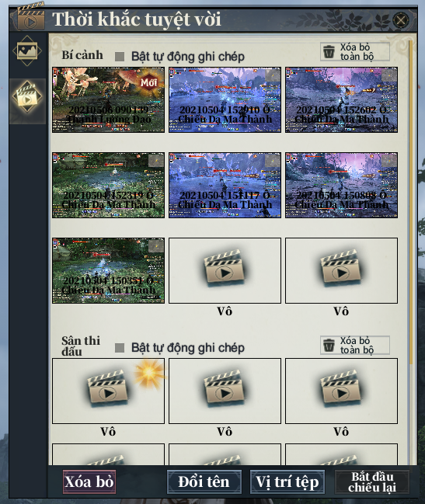Click the trash icon in Bí cảnh section
The height and width of the screenshot is (504, 425).
[329, 51]
